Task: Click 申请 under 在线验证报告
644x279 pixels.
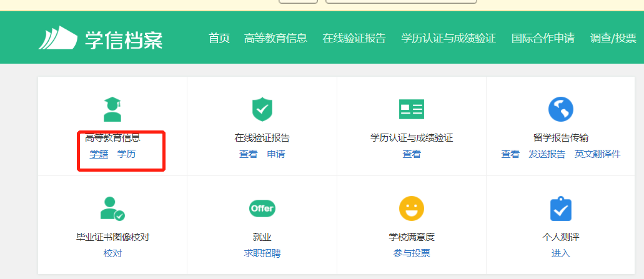Action: (276, 154)
